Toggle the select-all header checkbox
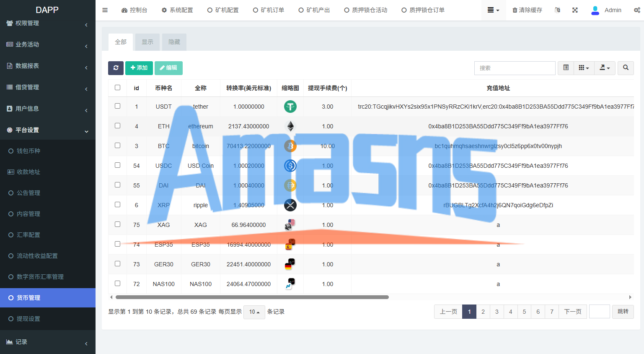 [117, 88]
